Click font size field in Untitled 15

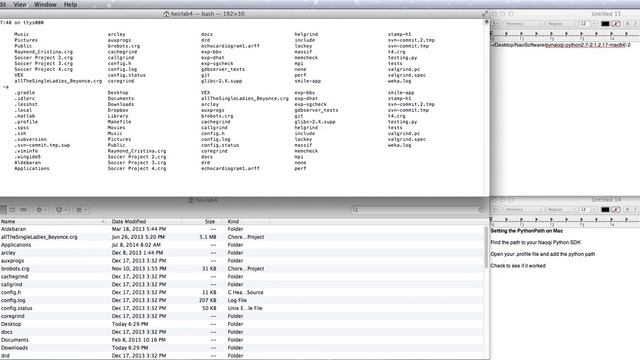pos(584,24)
